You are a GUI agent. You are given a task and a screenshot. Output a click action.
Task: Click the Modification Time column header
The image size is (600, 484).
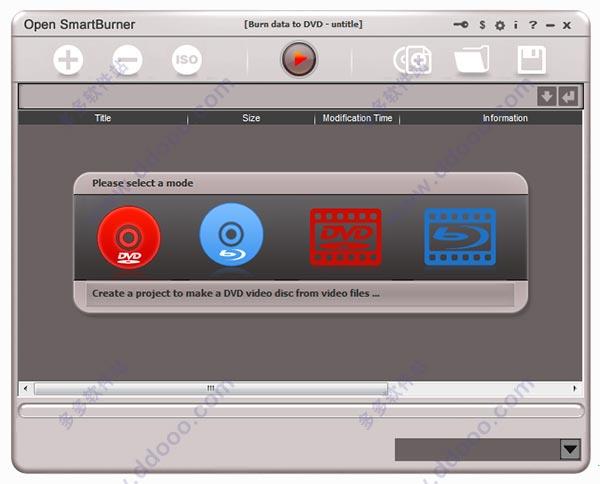click(357, 118)
